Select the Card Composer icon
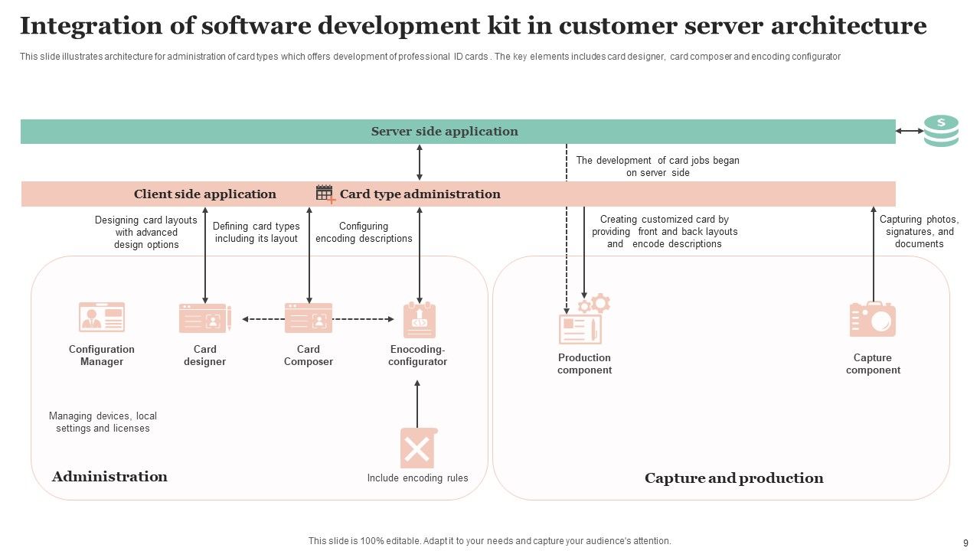This screenshot has width=980, height=551. 309,318
